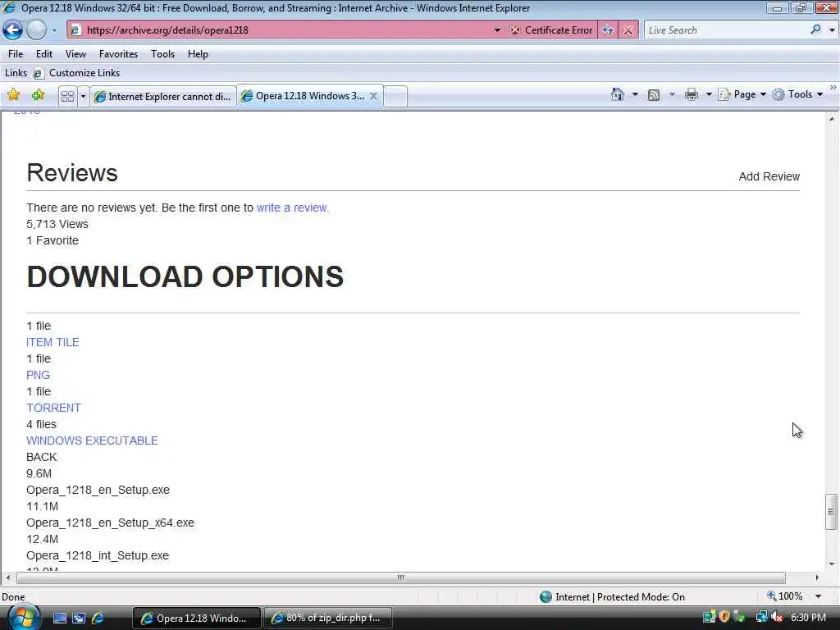Screen dimensions: 840x630
Task: Open the search provider dropdown arrow
Action: click(x=832, y=30)
